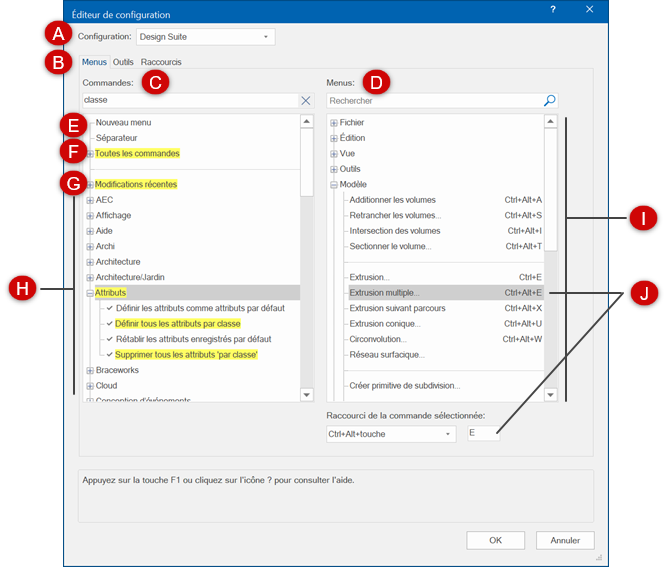Select 'Supprimer tous les attributs par classe' command
The width and height of the screenshot is (665, 567).
(x=186, y=355)
